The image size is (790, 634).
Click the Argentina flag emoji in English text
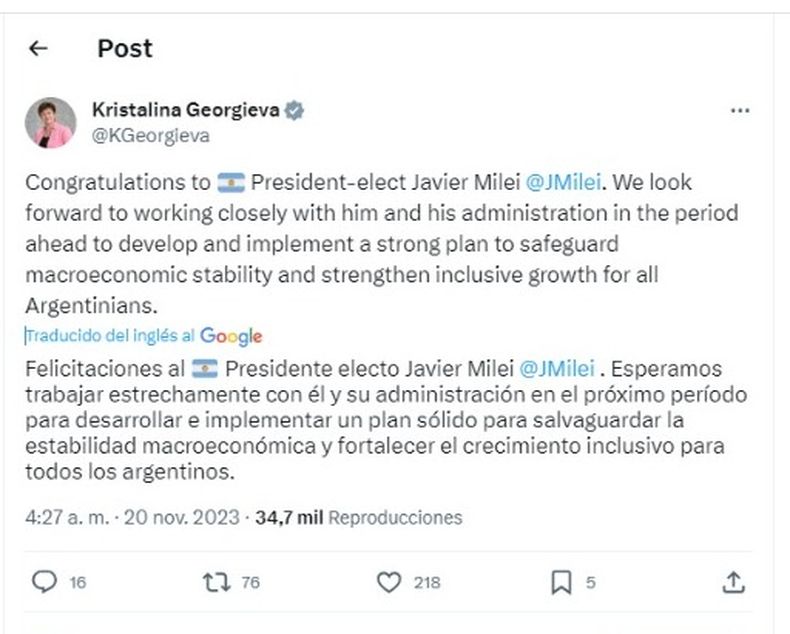[231, 184]
